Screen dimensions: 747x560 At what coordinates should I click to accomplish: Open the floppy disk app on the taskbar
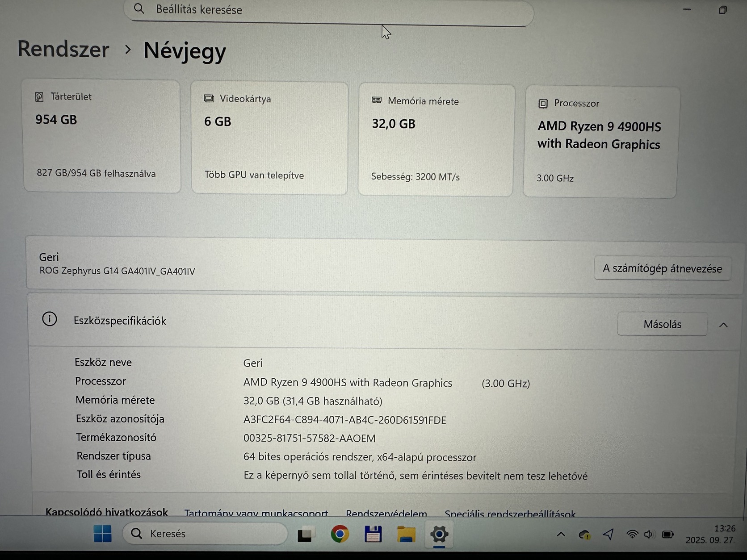pyautogui.click(x=373, y=534)
